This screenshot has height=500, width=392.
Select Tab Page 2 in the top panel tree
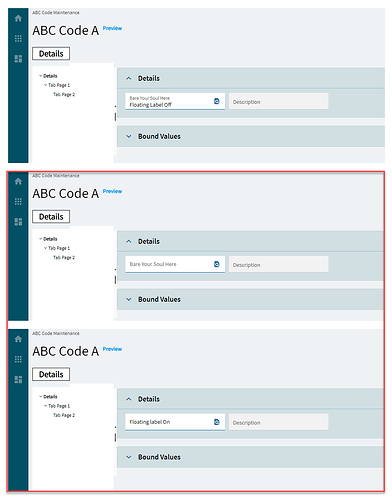coord(64,95)
